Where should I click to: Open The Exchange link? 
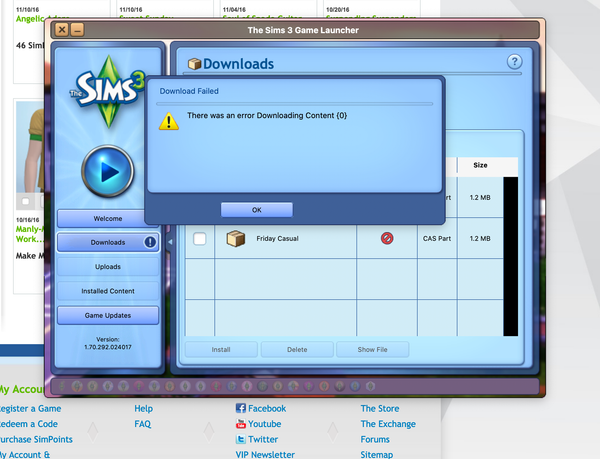pos(387,423)
